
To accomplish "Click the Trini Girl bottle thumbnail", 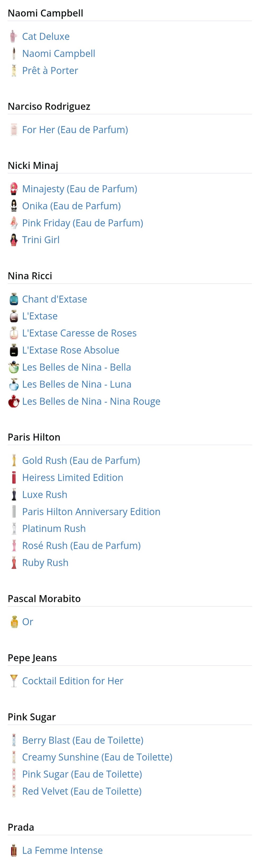I will tap(14, 240).
